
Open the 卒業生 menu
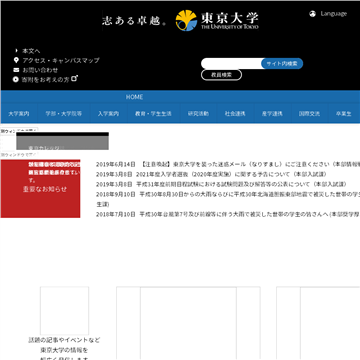pos(344,114)
